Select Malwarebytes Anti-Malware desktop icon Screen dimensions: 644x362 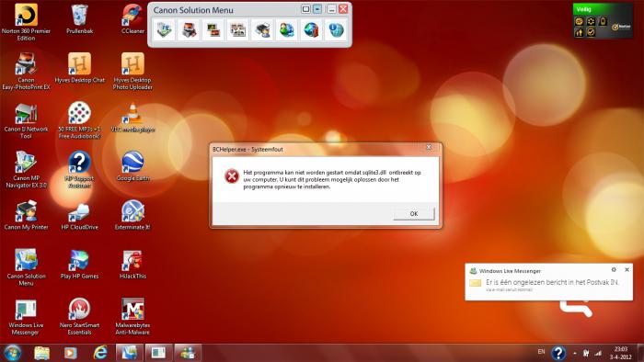tap(132, 316)
